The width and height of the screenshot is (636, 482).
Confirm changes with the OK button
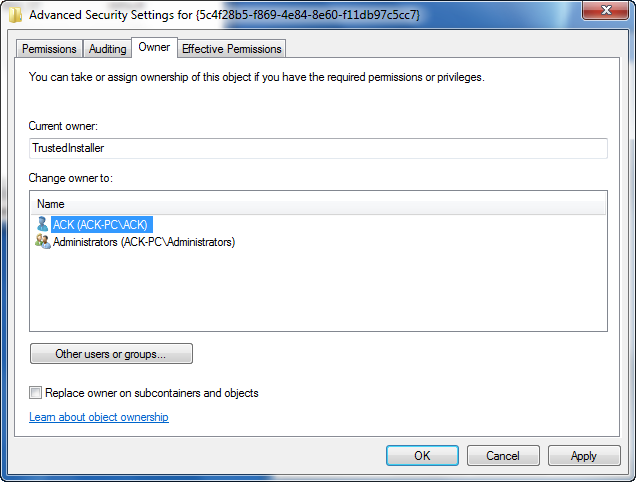422,456
